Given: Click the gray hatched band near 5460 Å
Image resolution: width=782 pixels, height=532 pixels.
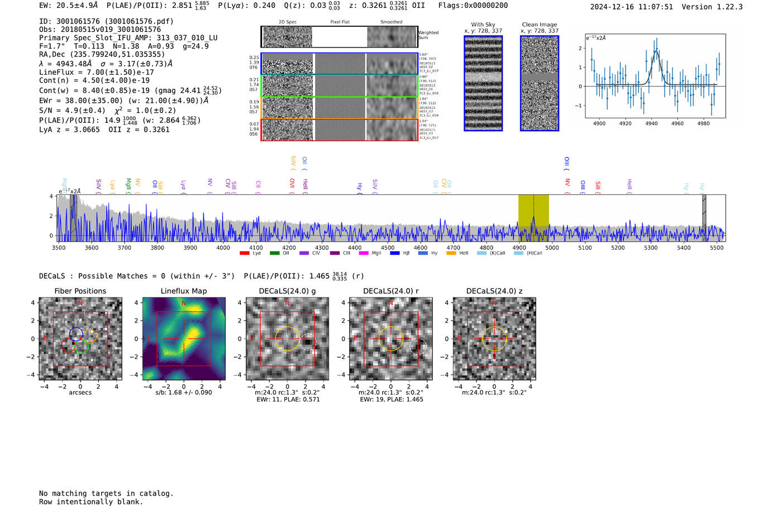Looking at the screenshot, I should 704,218.
